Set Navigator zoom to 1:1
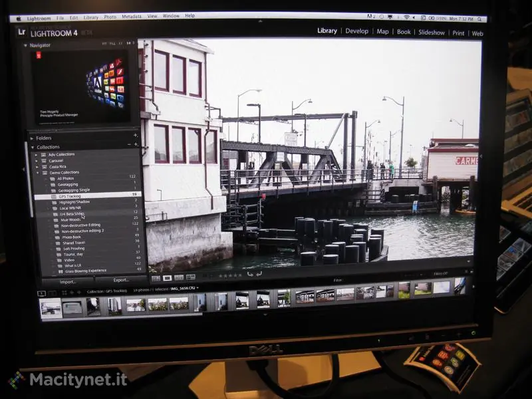532x399 pixels. [x=120, y=43]
